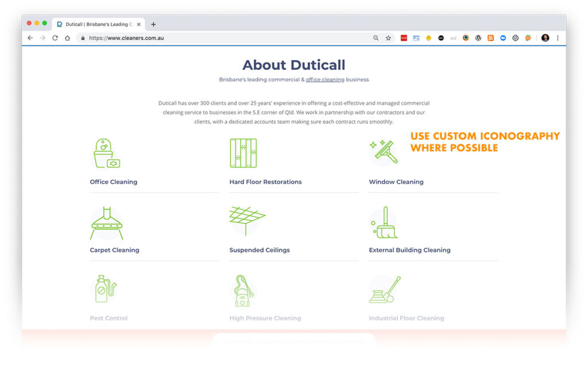Click the paragraph starting 'Duticall has over 300 clients'
Screen dimensions: 588x383
pyautogui.click(x=293, y=112)
